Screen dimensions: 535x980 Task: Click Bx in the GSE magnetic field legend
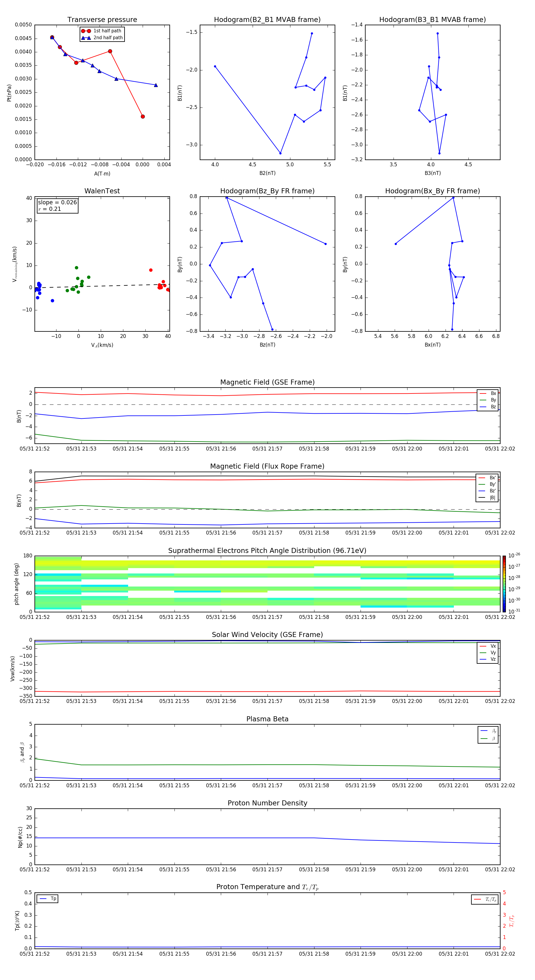coord(488,393)
